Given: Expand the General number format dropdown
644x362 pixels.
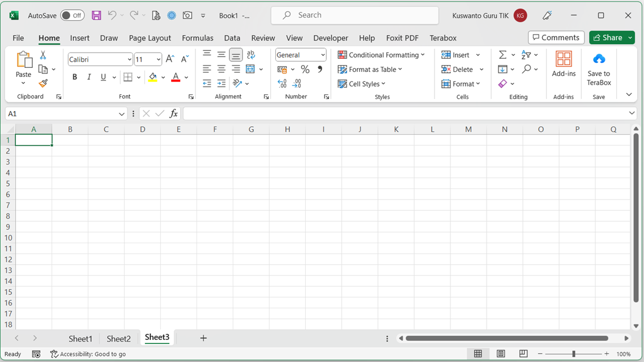Looking at the screenshot, I should (301, 55).
